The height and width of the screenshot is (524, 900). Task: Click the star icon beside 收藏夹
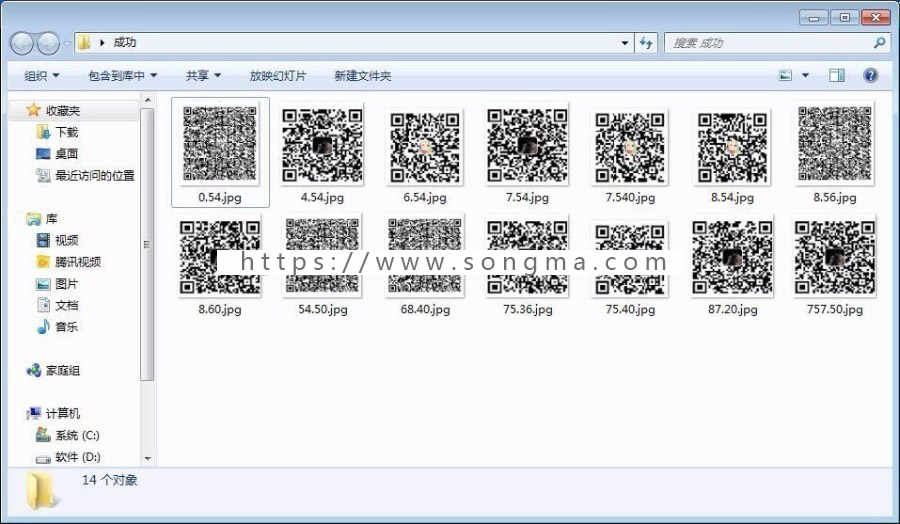(33, 110)
